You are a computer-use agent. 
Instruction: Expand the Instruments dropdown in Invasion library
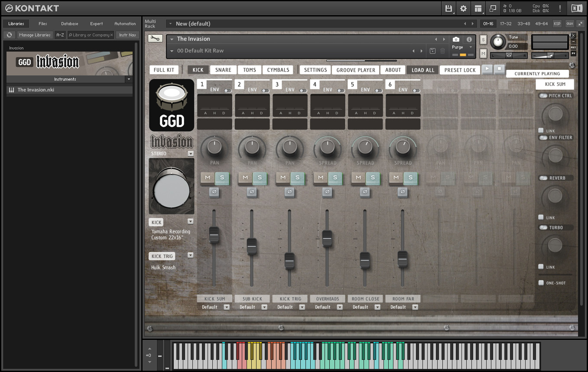(129, 79)
